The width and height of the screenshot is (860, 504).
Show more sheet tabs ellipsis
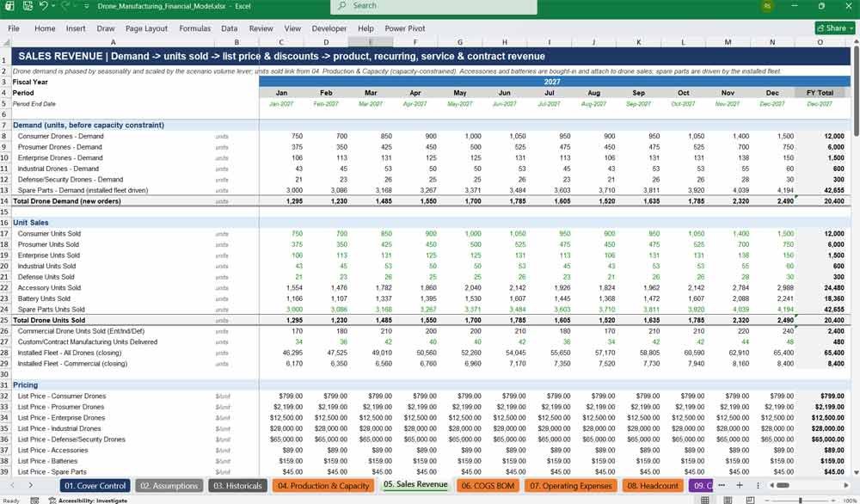(x=722, y=485)
